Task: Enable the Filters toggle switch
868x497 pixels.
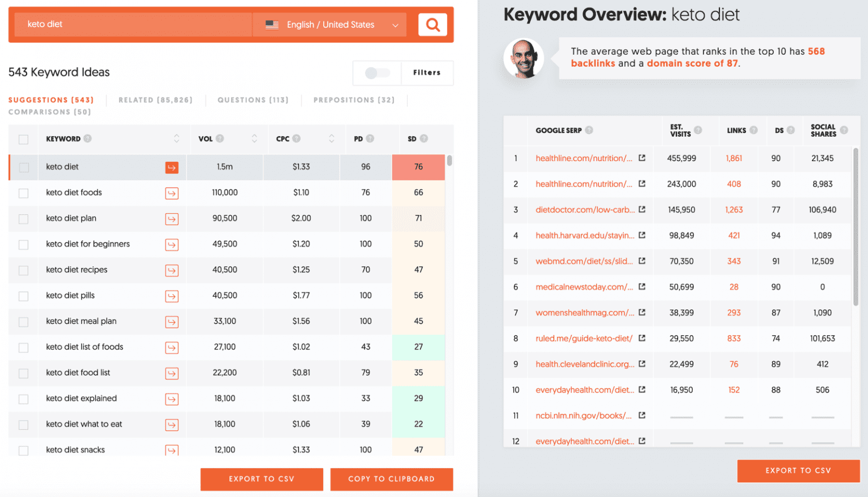Action: [377, 73]
